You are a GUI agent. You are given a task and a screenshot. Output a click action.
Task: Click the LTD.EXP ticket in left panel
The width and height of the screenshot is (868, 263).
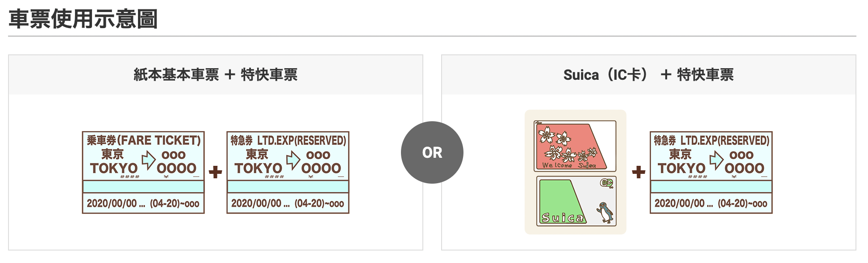coord(288,173)
